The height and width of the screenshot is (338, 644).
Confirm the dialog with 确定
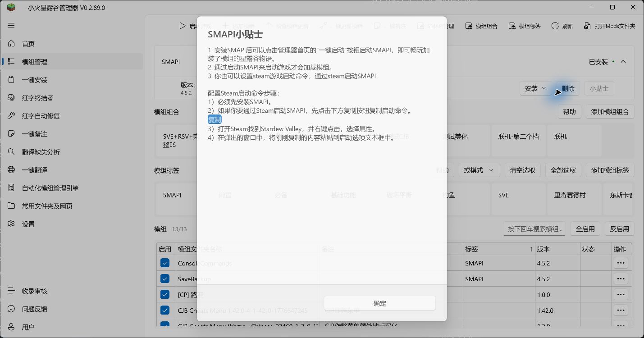[379, 303]
